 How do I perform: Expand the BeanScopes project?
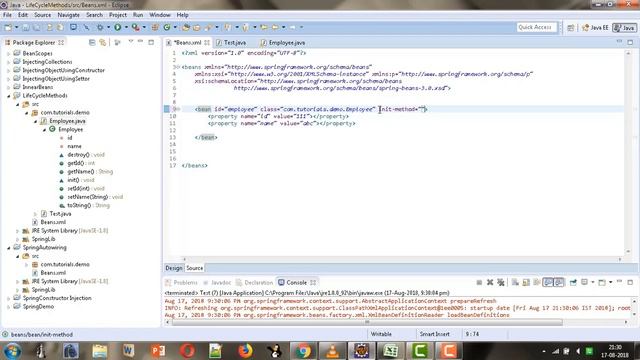9,53
